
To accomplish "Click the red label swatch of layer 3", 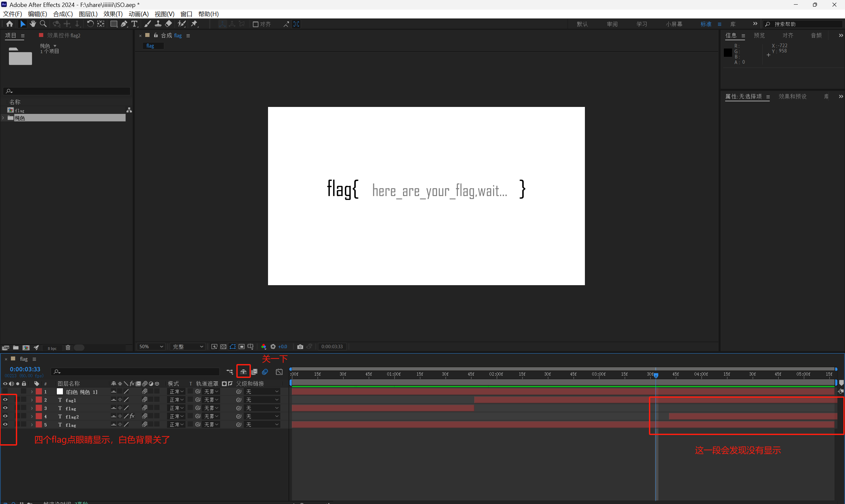I will [39, 408].
